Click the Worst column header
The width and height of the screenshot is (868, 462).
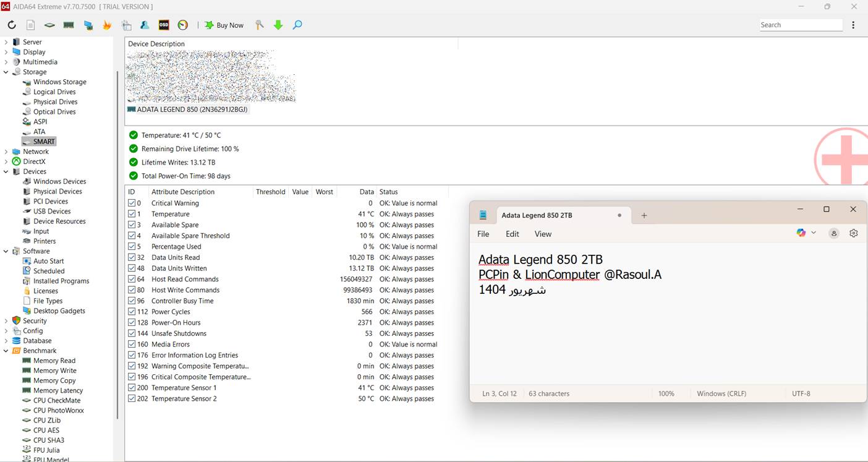click(x=325, y=192)
